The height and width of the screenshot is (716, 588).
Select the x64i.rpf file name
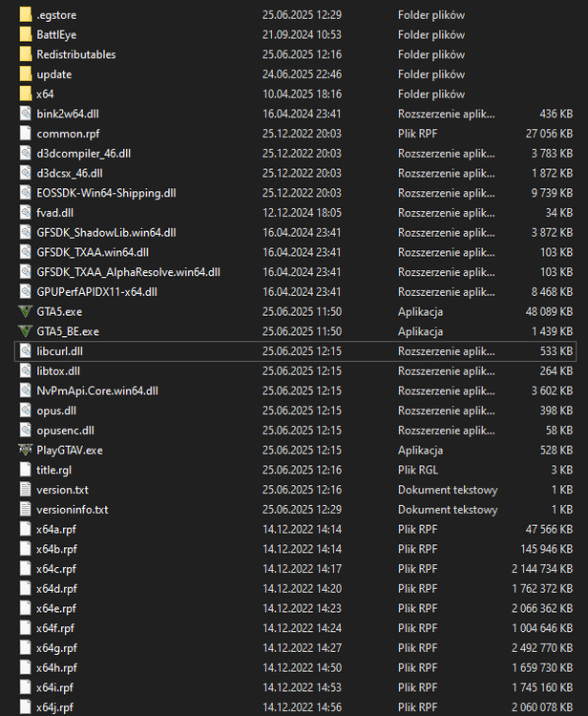pyautogui.click(x=54, y=687)
